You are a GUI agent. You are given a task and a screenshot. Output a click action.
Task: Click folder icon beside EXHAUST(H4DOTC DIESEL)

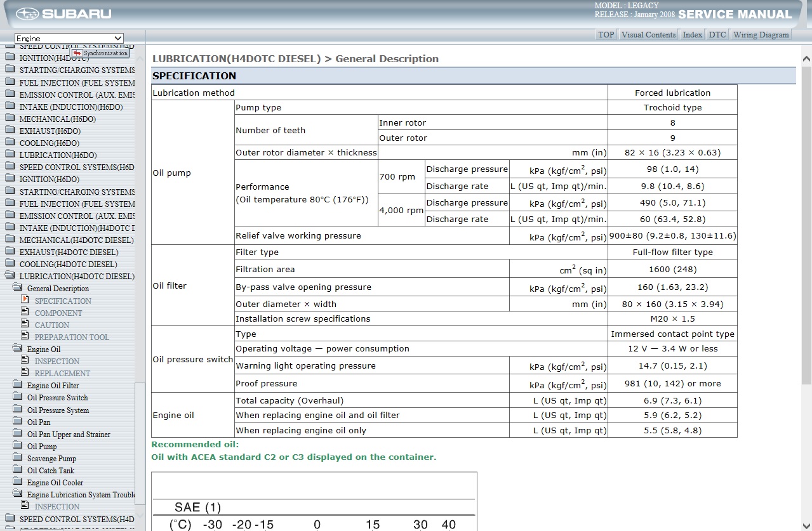point(10,251)
